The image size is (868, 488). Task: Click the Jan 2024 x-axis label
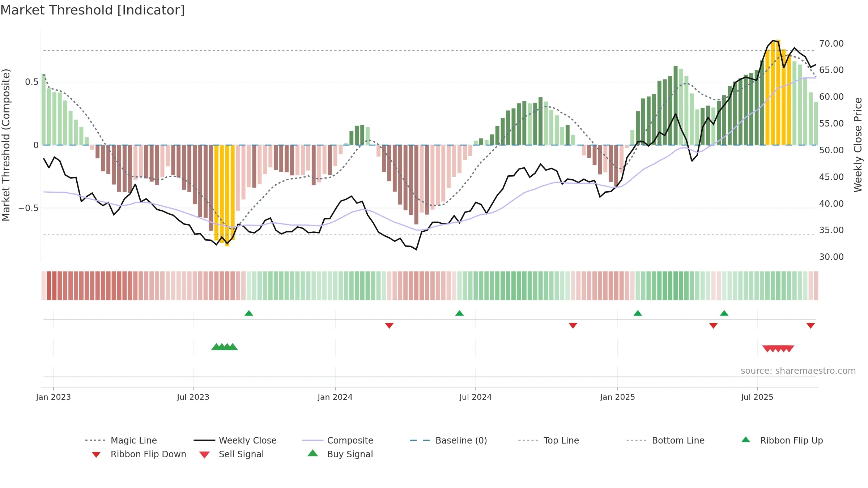tap(335, 397)
